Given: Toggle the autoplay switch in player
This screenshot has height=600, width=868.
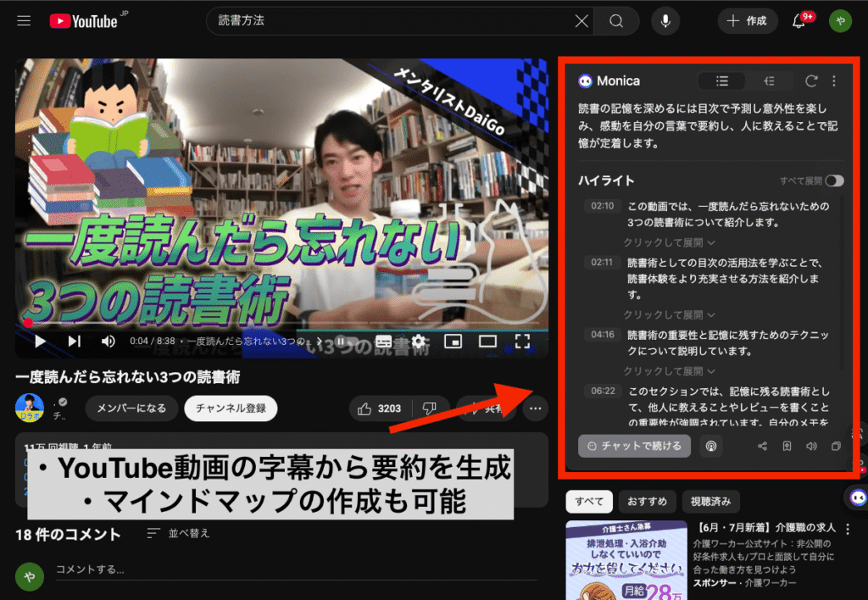Looking at the screenshot, I should 347,341.
